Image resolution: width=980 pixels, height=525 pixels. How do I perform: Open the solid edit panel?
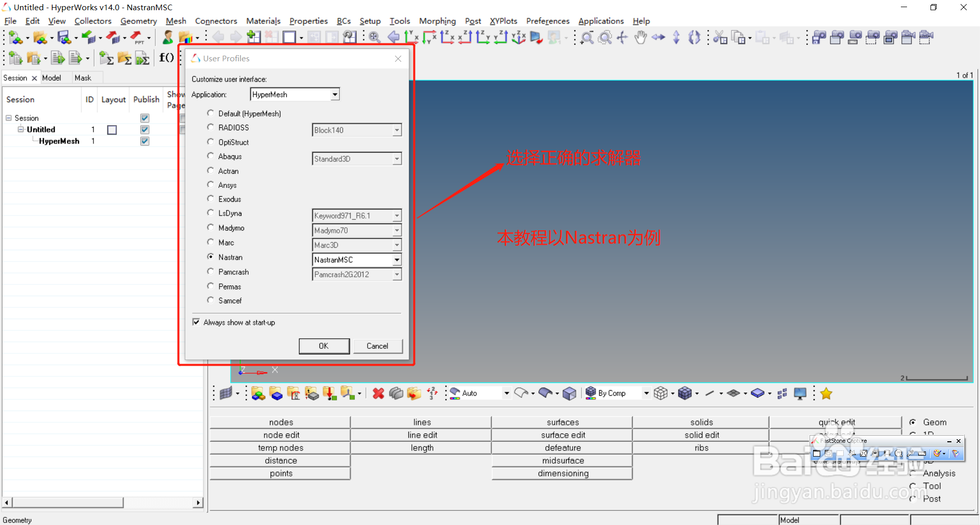click(702, 435)
